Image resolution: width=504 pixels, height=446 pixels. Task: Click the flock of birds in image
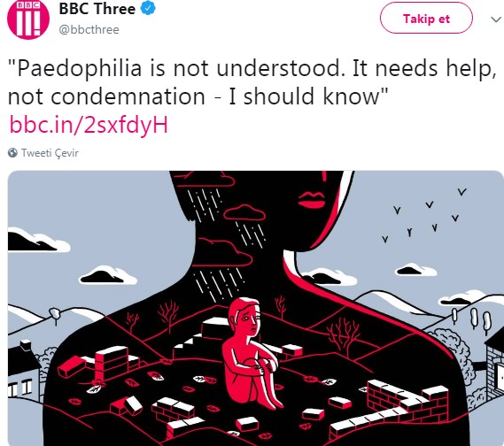tap(424, 215)
